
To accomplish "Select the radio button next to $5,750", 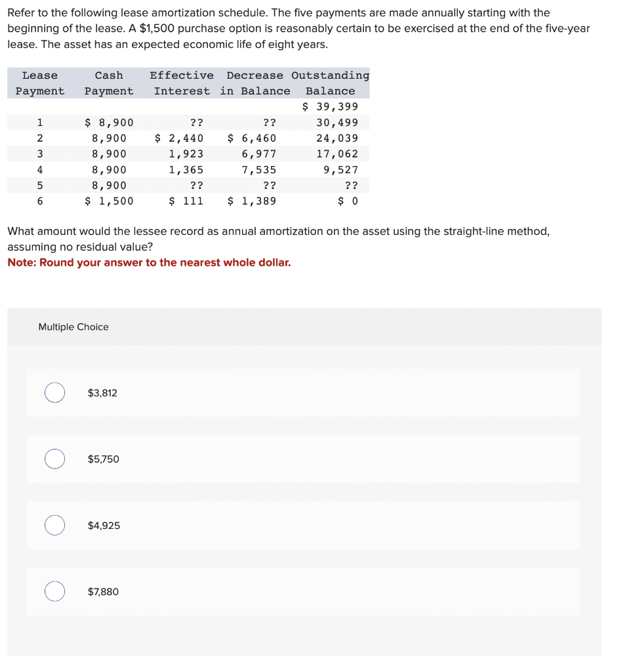I will [x=54, y=459].
